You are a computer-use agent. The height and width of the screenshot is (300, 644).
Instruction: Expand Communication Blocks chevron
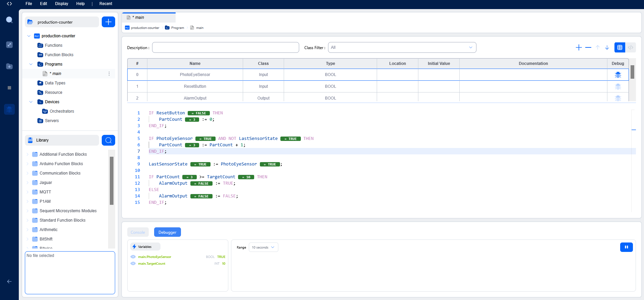point(28,173)
